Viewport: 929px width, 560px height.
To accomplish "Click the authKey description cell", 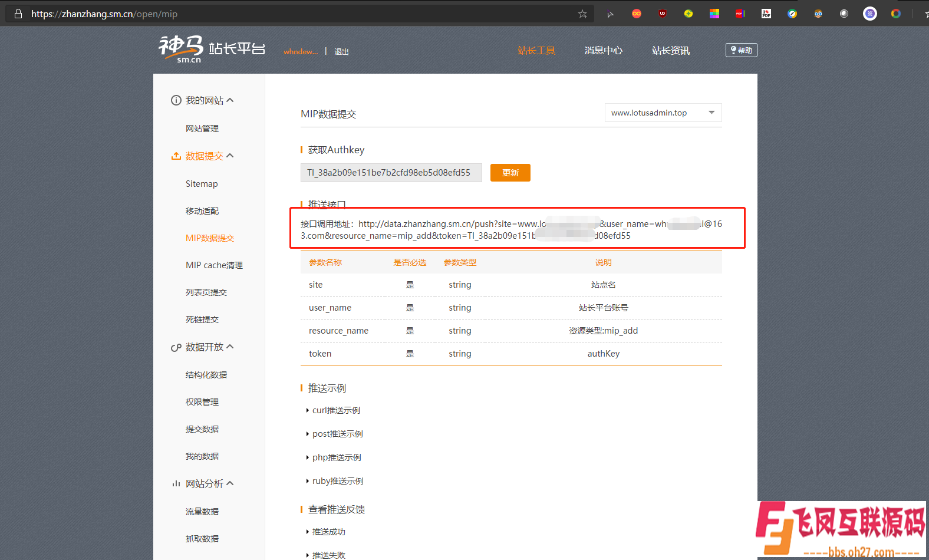I will [x=603, y=354].
